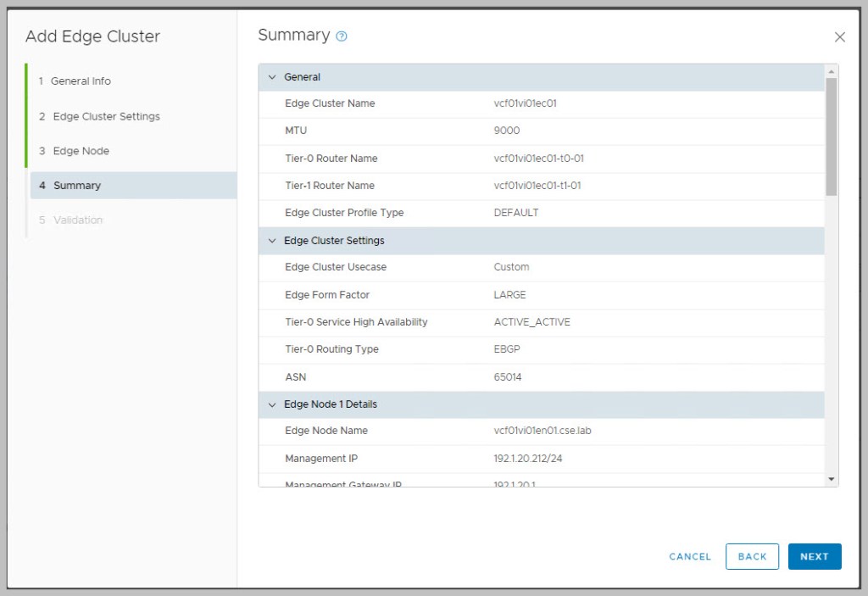Jump to step 3 Edge Node

point(81,151)
